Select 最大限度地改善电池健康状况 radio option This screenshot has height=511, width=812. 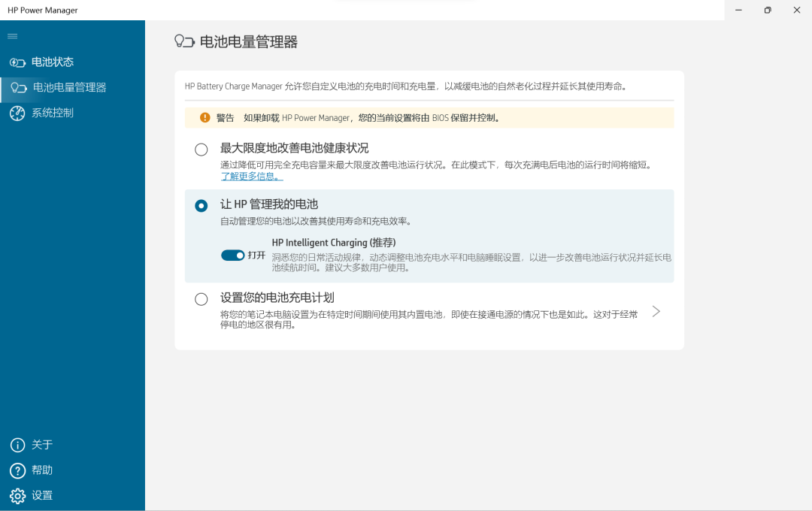[201, 150]
